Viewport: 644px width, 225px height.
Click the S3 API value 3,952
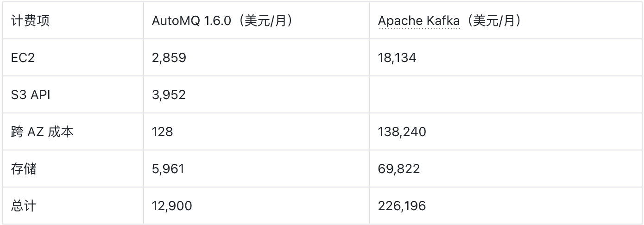(x=169, y=95)
